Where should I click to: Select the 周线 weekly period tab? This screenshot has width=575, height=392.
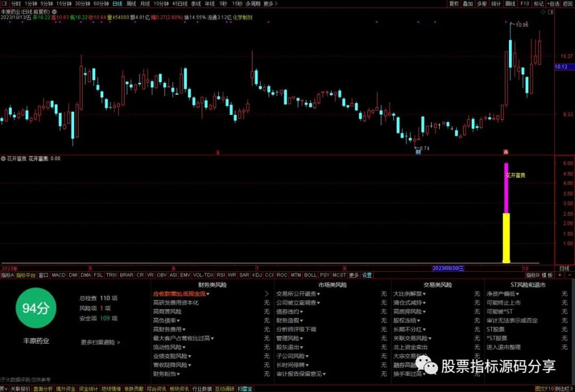pyautogui.click(x=132, y=4)
